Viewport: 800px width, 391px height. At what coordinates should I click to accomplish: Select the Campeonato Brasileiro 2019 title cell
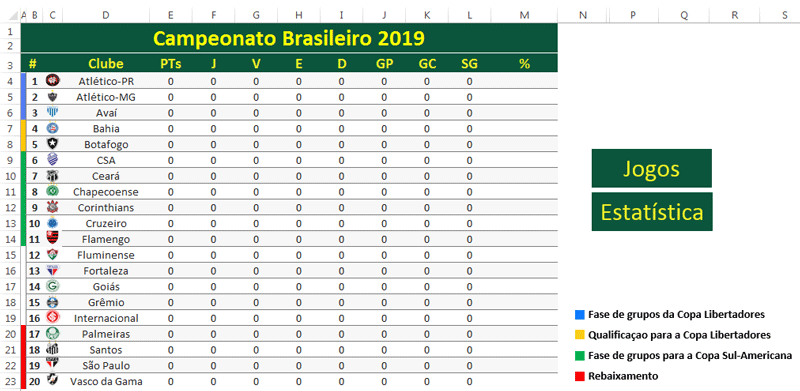(289, 38)
